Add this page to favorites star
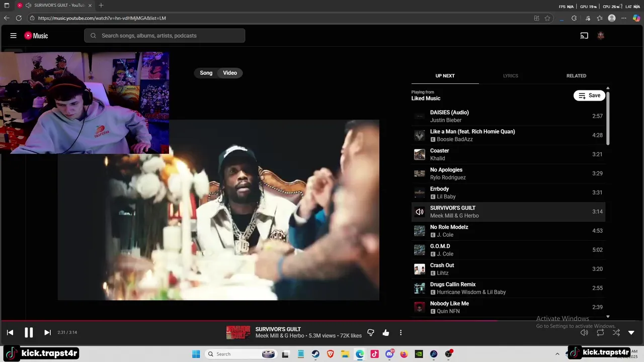 pos(547,18)
